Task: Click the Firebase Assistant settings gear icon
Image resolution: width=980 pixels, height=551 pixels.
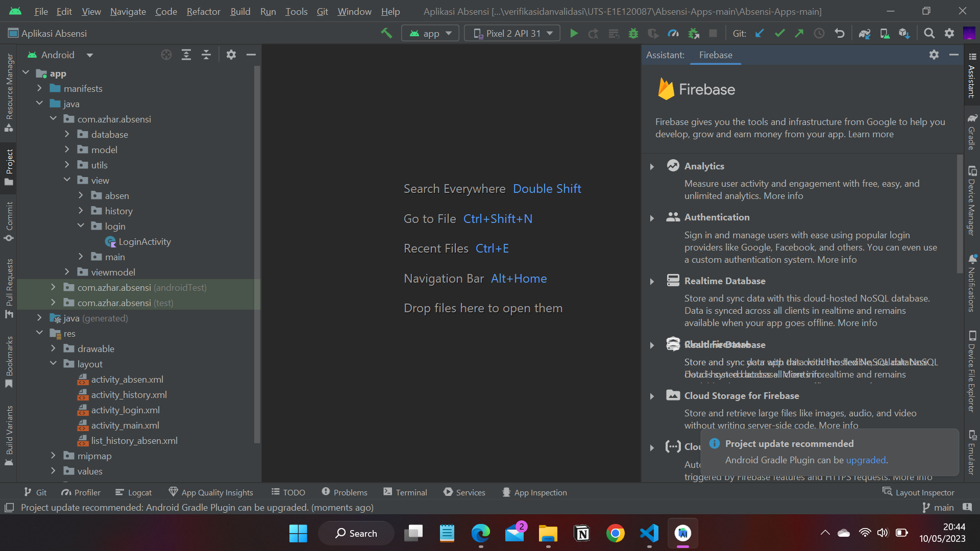Action: point(934,54)
